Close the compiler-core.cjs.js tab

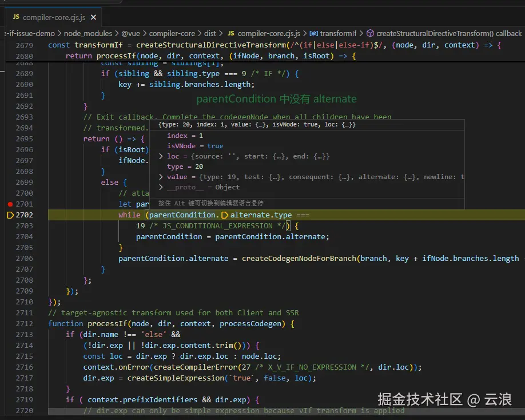click(x=93, y=17)
